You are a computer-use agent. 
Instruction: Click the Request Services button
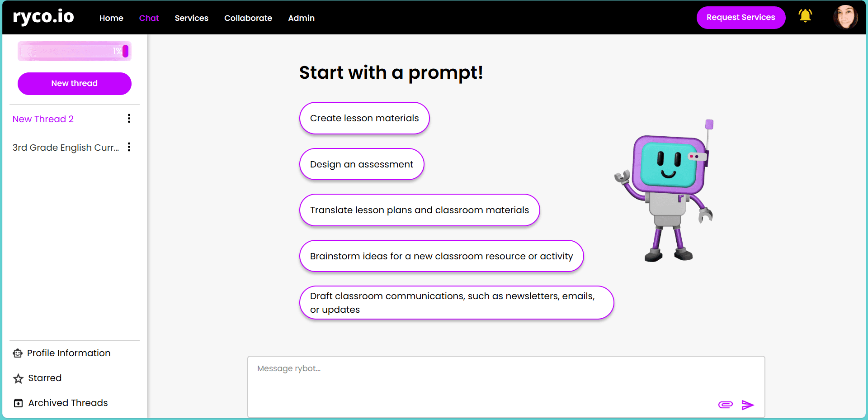741,18
